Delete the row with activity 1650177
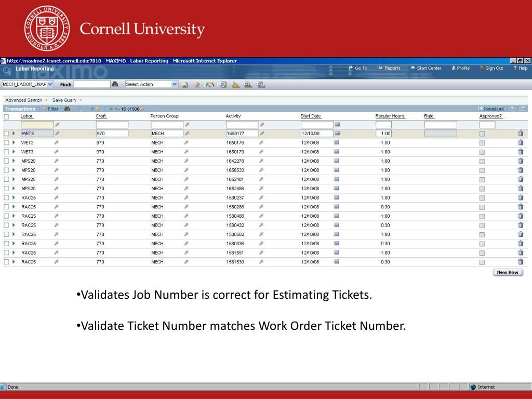Screen dimensions: 532x399 tap(521, 134)
